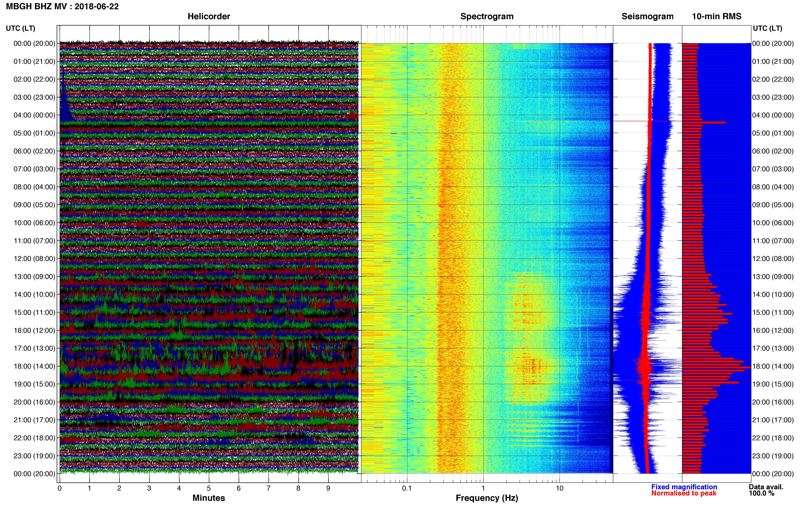Screen dimensions: 812x508
Task: Select '20:00 (16:00)' on the left time axis
Action: (x=34, y=402)
